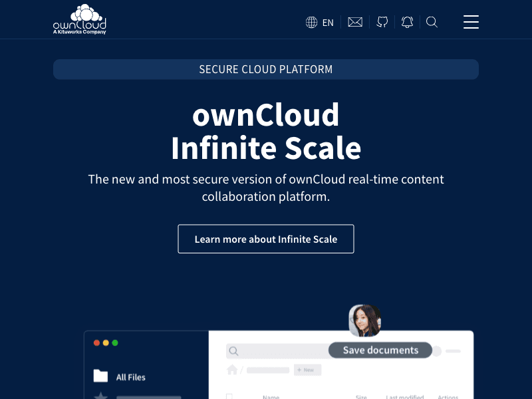
Task: Click the search magnifier in the header
Action: (x=432, y=22)
